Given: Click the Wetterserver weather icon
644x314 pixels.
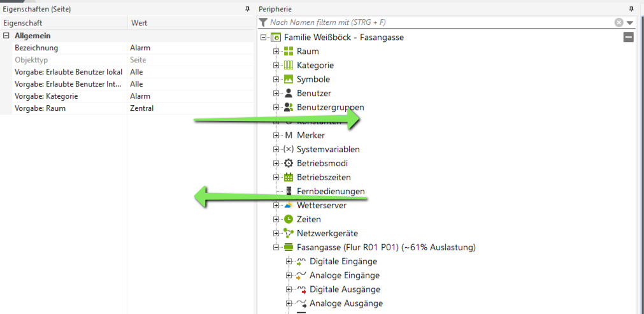Looking at the screenshot, I should click(289, 205).
